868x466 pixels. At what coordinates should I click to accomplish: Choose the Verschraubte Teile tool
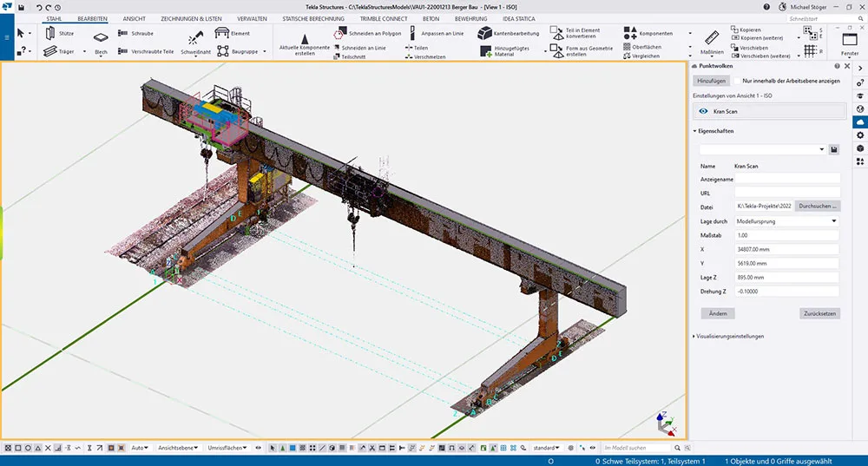146,51
